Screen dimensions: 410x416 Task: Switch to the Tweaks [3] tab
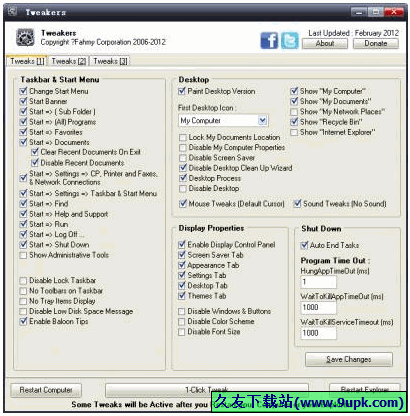coord(110,61)
